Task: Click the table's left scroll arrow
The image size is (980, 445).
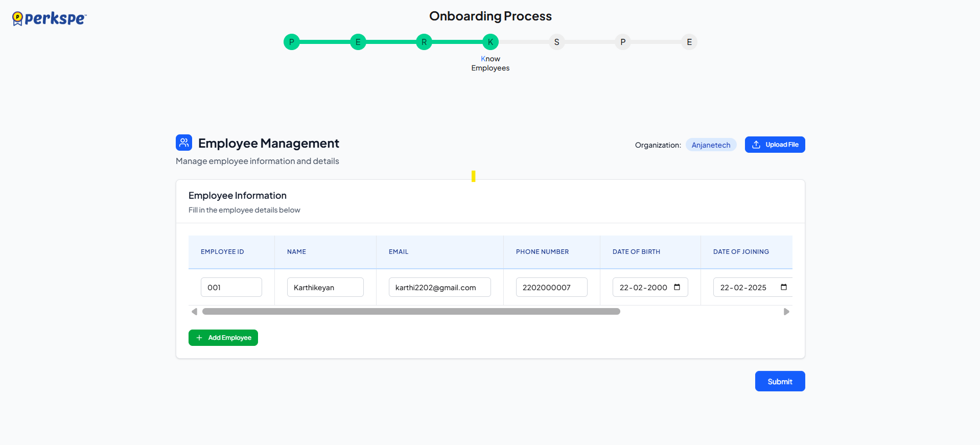Action: (194, 312)
